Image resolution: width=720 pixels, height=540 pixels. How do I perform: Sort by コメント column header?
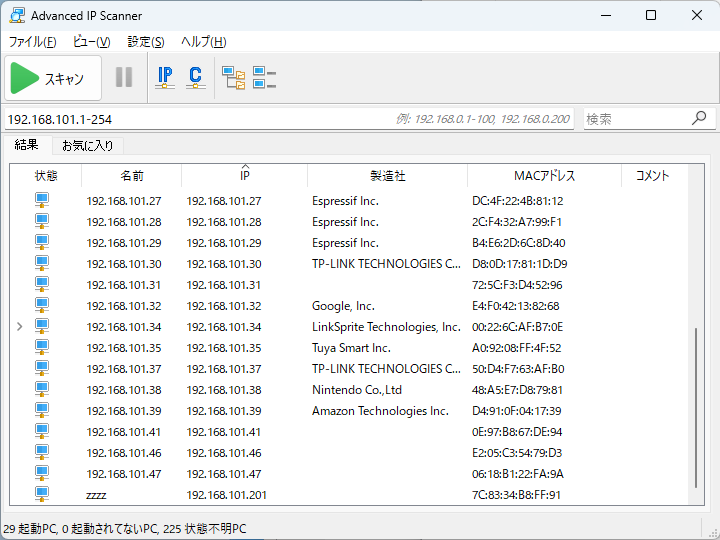tap(652, 175)
